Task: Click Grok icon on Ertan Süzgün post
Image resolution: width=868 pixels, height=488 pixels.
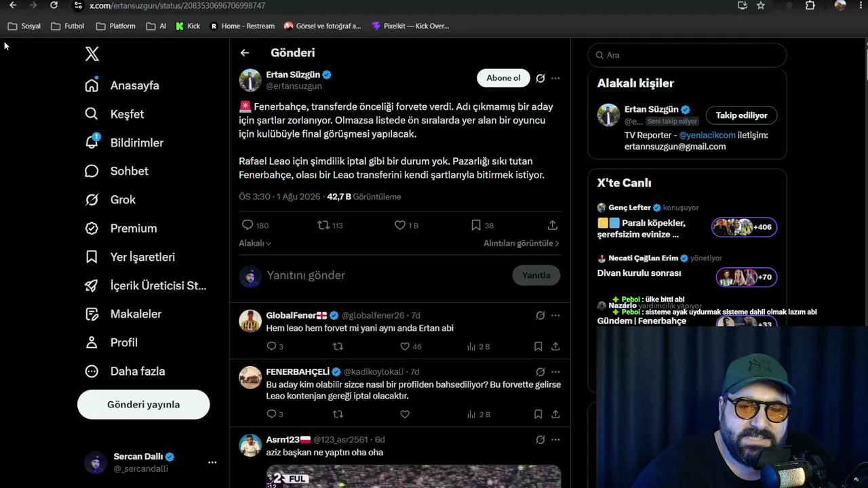Action: tap(540, 78)
